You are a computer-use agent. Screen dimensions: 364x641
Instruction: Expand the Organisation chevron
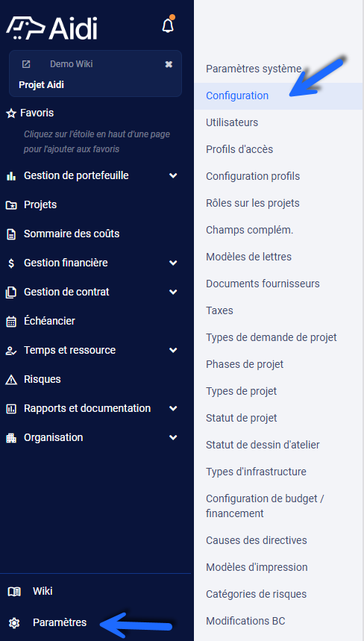[173, 437]
